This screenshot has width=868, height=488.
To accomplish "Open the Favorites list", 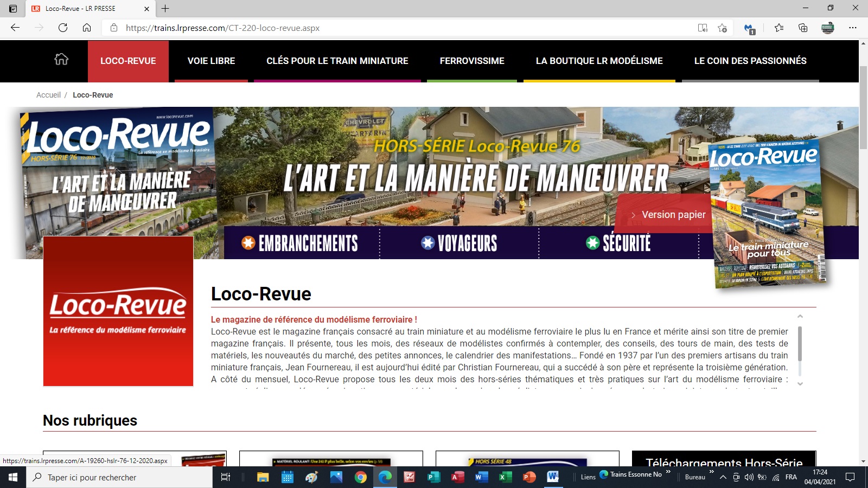I will tap(779, 28).
